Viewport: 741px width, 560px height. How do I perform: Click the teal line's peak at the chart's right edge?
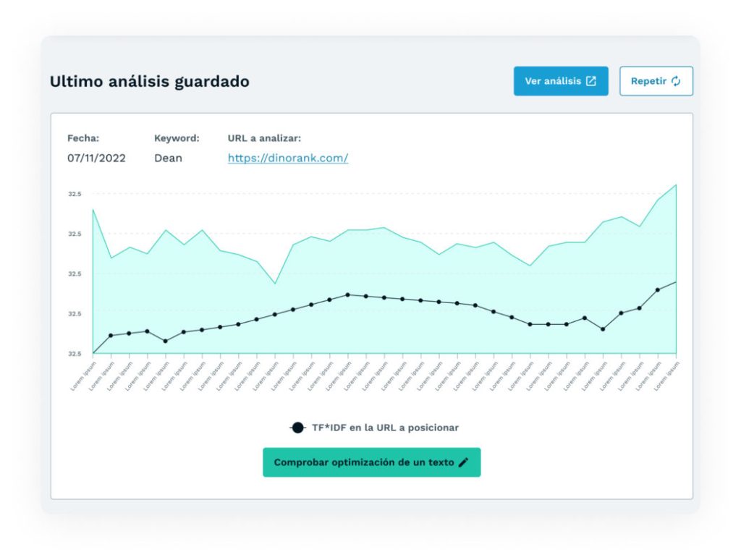(676, 185)
